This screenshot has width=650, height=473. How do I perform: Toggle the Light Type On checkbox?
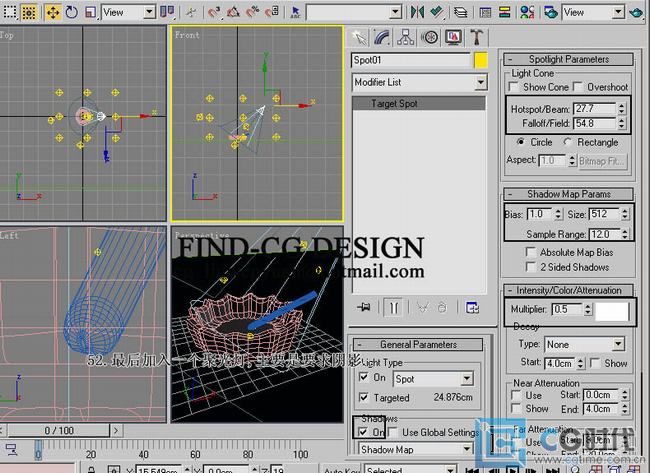tap(364, 377)
